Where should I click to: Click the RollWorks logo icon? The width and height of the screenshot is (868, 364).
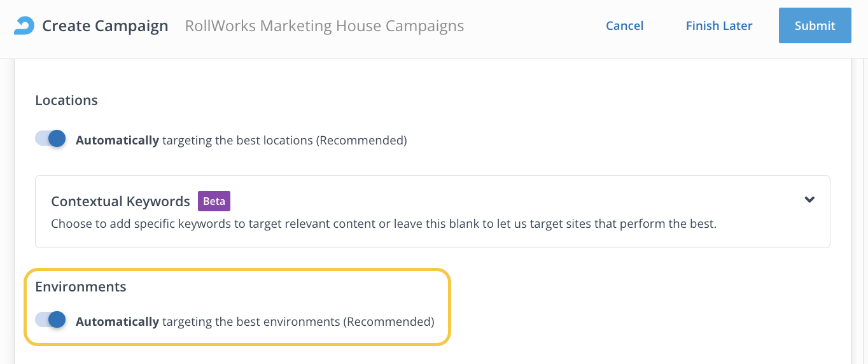pos(25,25)
